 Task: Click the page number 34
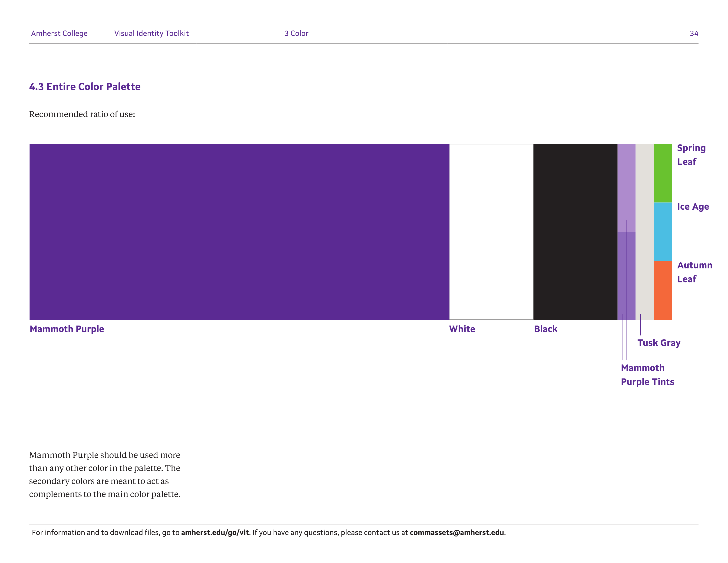click(694, 33)
